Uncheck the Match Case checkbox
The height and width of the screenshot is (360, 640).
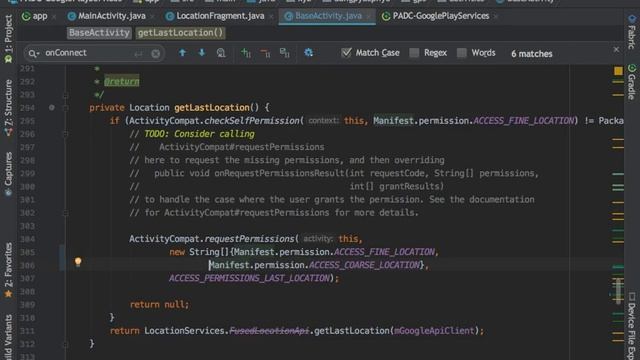(346, 53)
